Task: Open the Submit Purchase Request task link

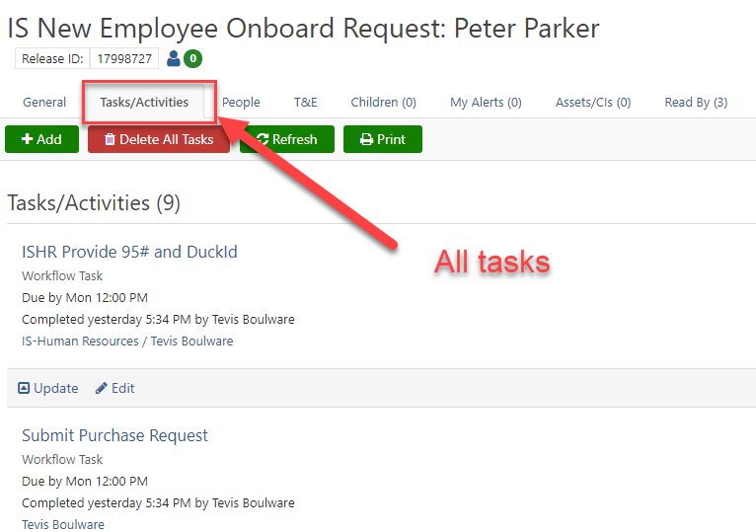Action: point(114,435)
